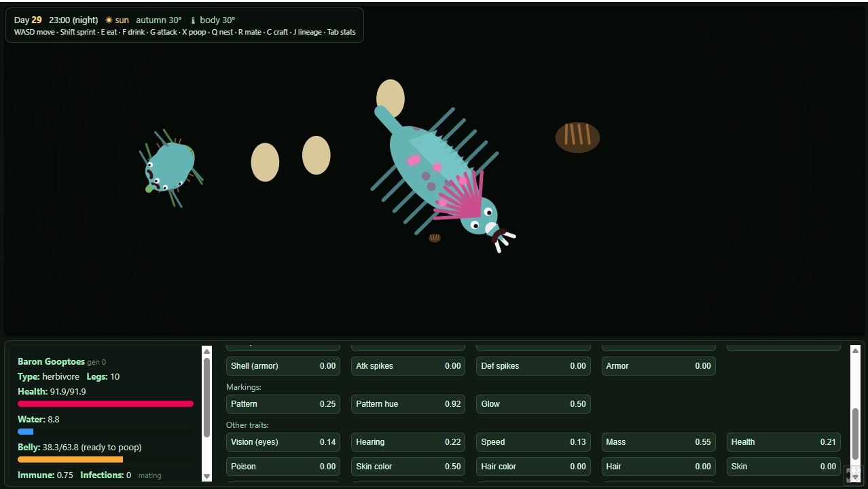
Task: Click the Health 0.21 trait cell
Action: pos(783,442)
